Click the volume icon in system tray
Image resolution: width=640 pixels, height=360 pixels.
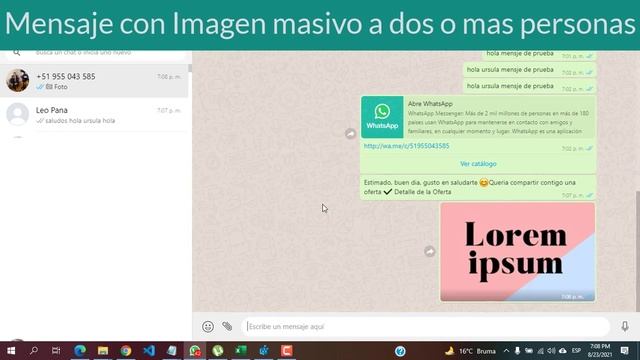point(551,351)
